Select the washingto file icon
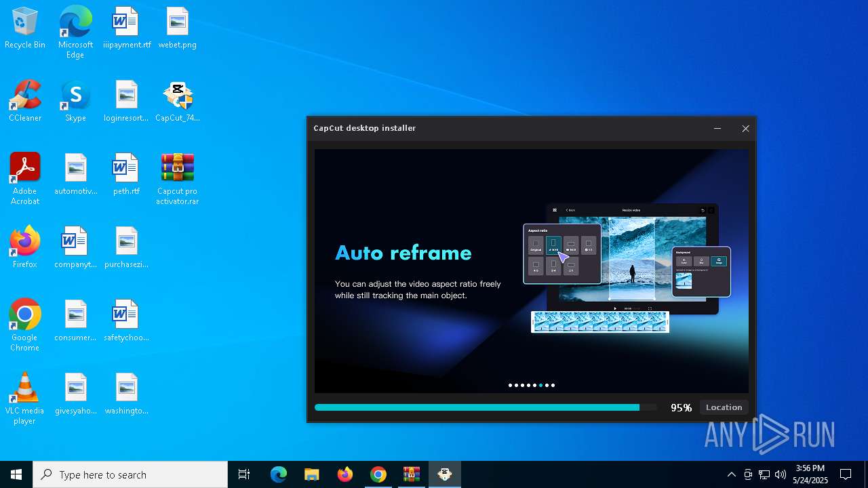Image resolution: width=868 pixels, height=488 pixels. [x=127, y=394]
